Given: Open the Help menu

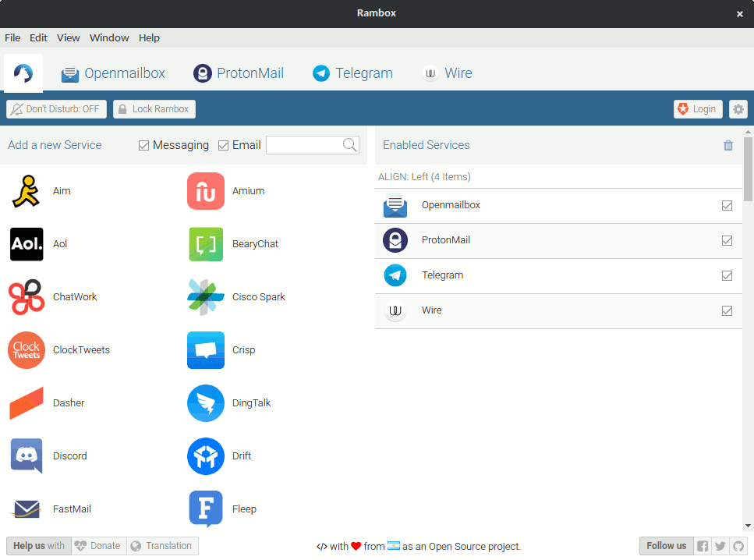Looking at the screenshot, I should click(149, 37).
